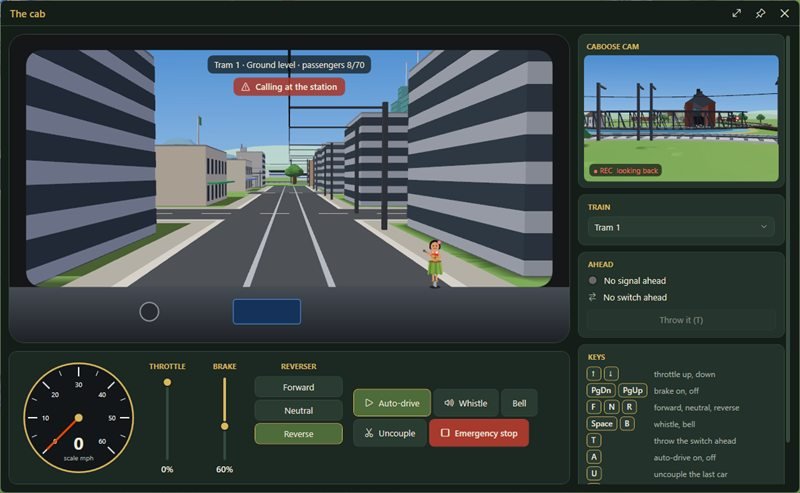Click the speedometer gauge
Viewport: 800px width, 493px height.
coord(79,417)
